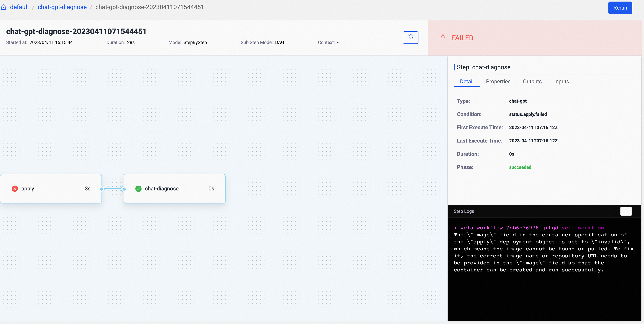Viewport: 644px width, 324px height.
Task: Click the home icon in breadcrumb
Action: click(x=3, y=7)
